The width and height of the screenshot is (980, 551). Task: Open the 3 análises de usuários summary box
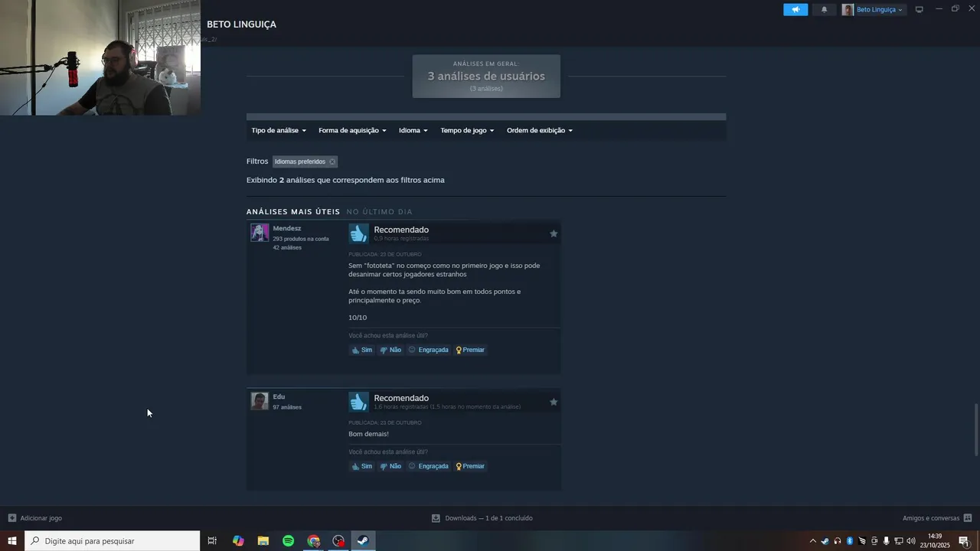click(x=486, y=76)
